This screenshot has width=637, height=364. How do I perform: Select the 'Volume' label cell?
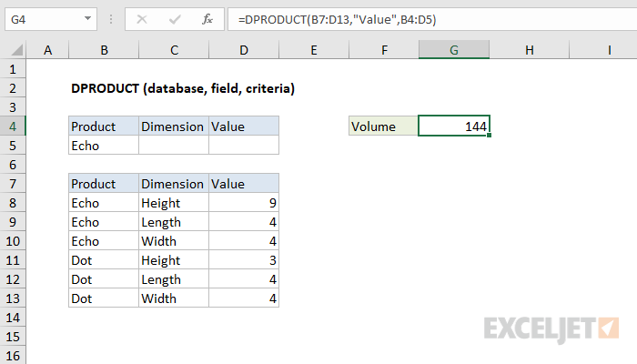coord(383,126)
